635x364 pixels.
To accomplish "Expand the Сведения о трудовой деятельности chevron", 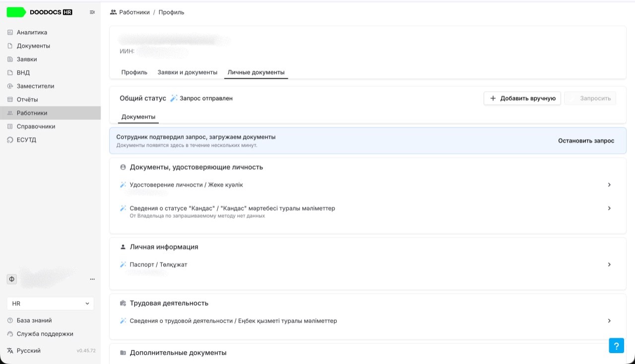I will tap(609, 321).
